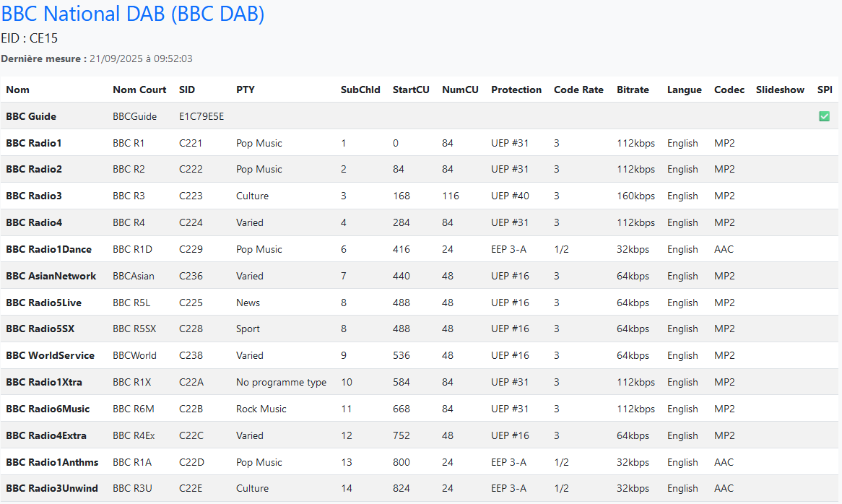Click the StartCU value 416

click(401, 250)
